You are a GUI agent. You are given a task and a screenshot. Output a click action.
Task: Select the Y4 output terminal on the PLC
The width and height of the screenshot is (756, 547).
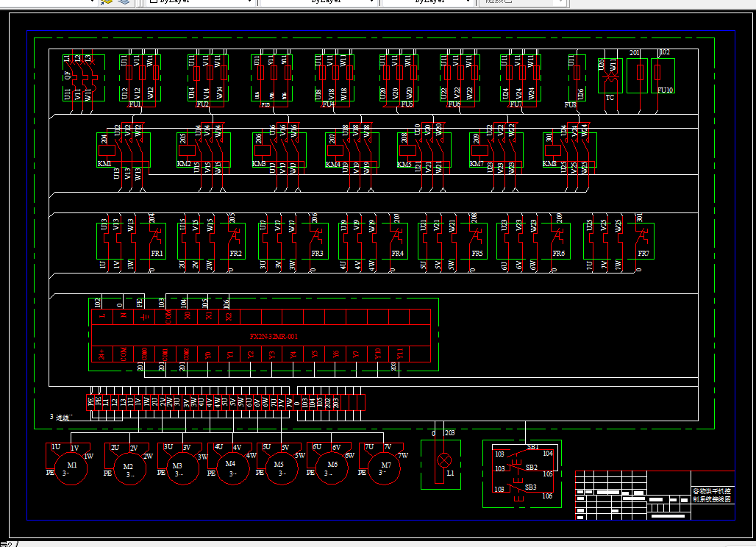(x=293, y=355)
